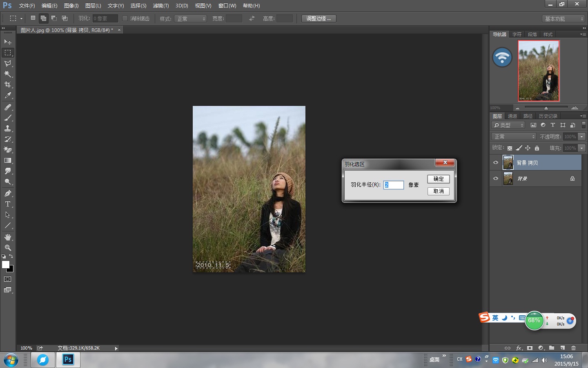Choose Subtract from Selection mode button
588x368 pixels.
click(54, 18)
